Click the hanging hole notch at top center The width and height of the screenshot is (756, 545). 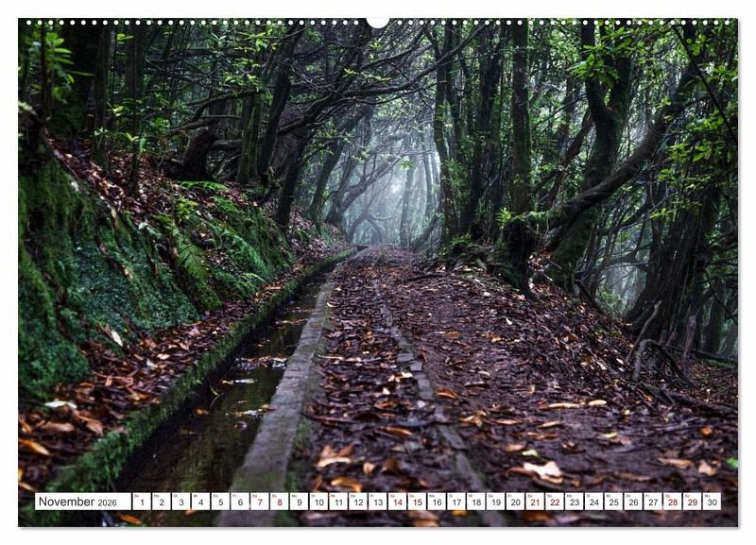(x=377, y=21)
